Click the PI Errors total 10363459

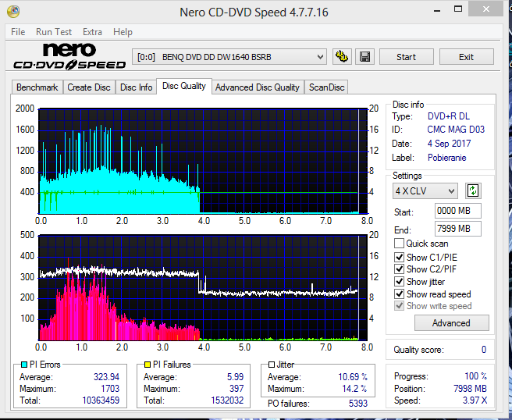101,400
